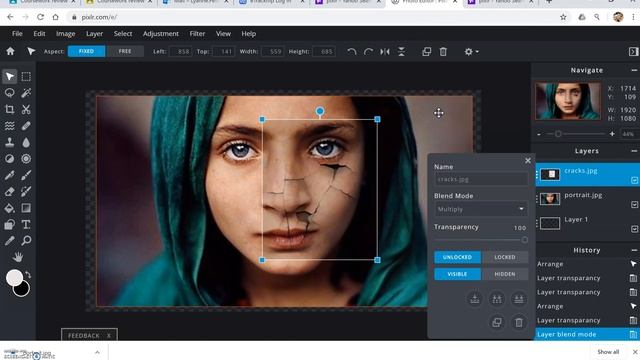Select the Magic Wand tool
Screen dimensions: 640x360
pyautogui.click(x=26, y=93)
